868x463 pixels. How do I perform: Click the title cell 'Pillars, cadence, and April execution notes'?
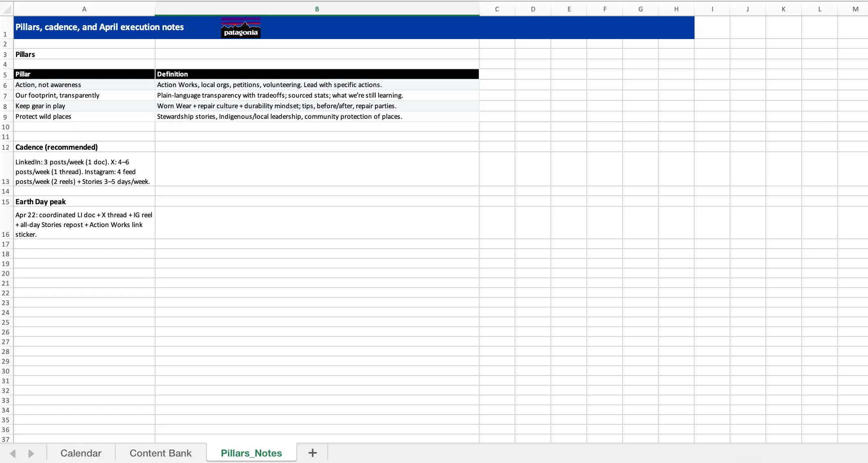99,27
